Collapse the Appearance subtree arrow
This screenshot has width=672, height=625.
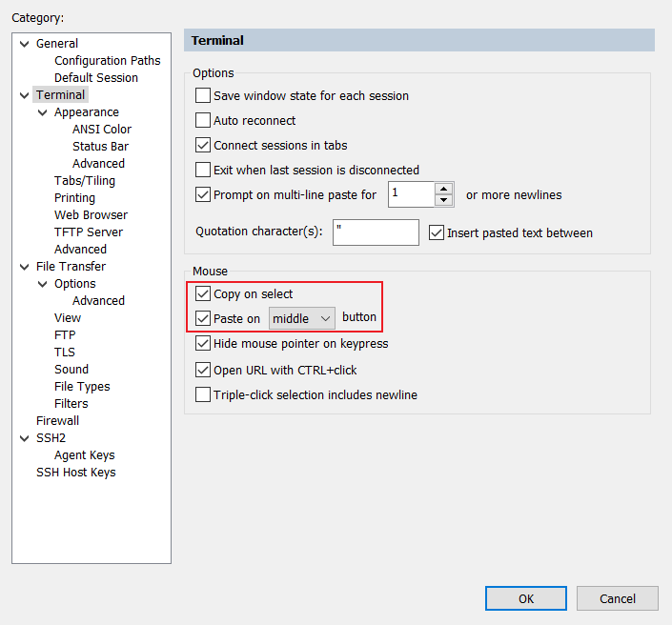click(42, 112)
